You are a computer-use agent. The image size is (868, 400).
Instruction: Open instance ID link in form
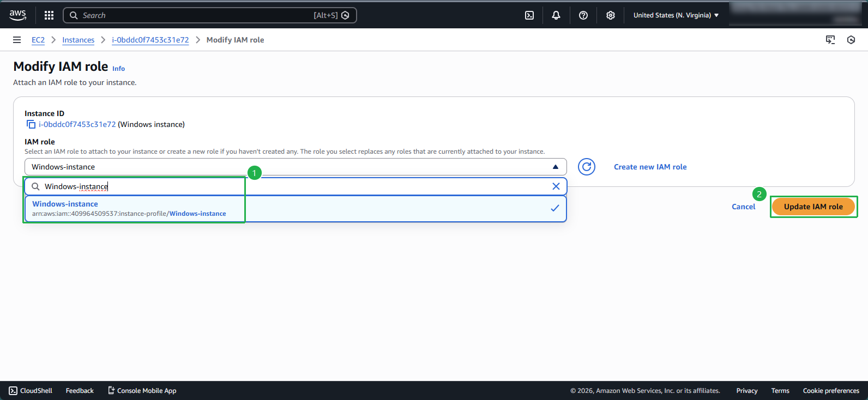pos(77,124)
